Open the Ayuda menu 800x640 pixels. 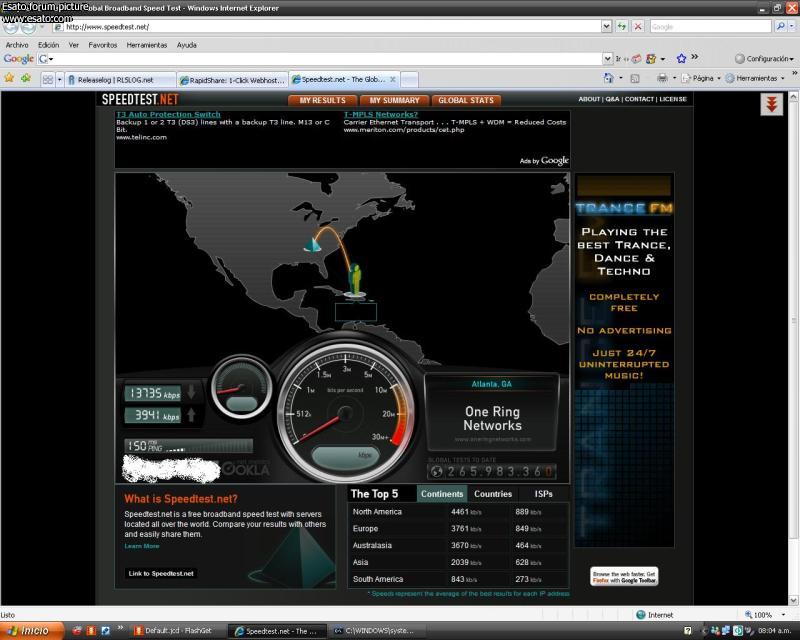click(187, 45)
